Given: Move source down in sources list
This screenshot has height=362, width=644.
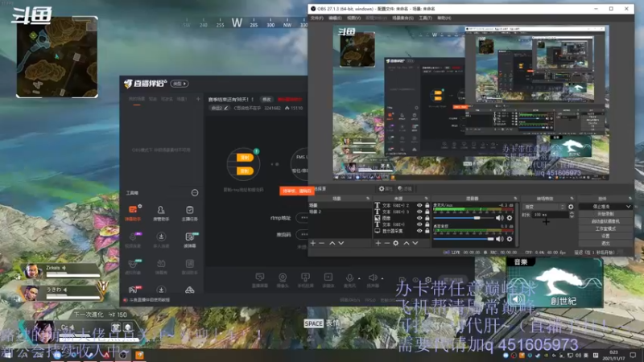Looking at the screenshot, I should (415, 243).
